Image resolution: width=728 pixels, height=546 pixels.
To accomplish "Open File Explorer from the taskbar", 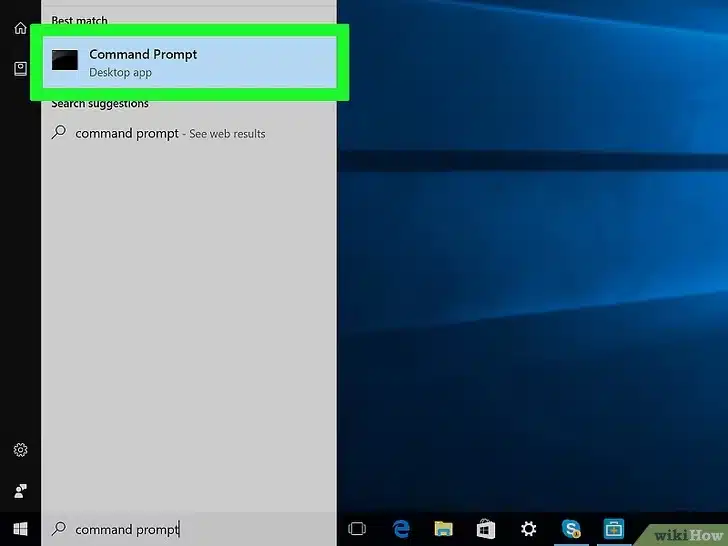I will point(443,529).
